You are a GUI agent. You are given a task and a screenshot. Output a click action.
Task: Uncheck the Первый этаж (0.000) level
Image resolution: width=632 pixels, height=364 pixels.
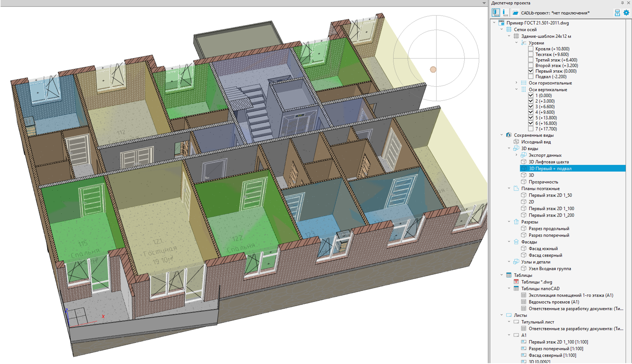click(531, 71)
